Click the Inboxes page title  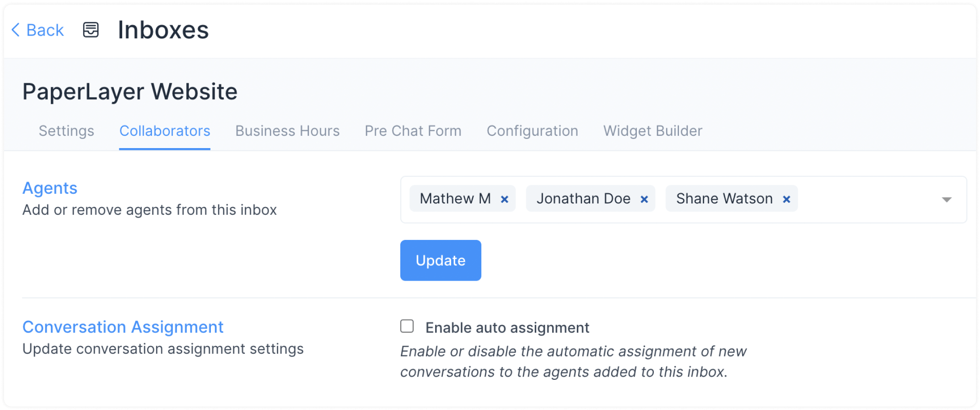[x=163, y=30]
